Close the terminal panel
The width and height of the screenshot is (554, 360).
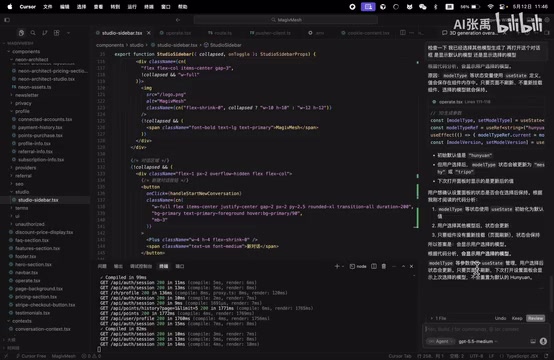pyautogui.click(x=412, y=266)
